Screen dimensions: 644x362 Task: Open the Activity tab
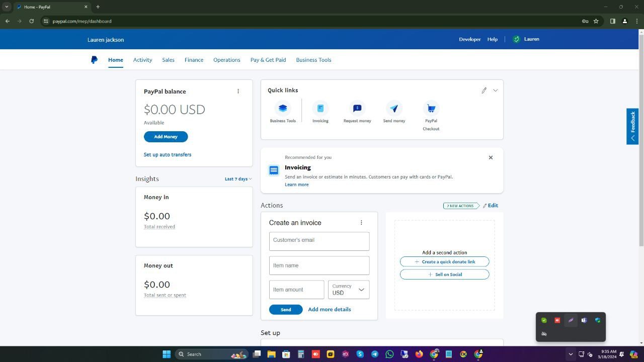[x=142, y=60]
